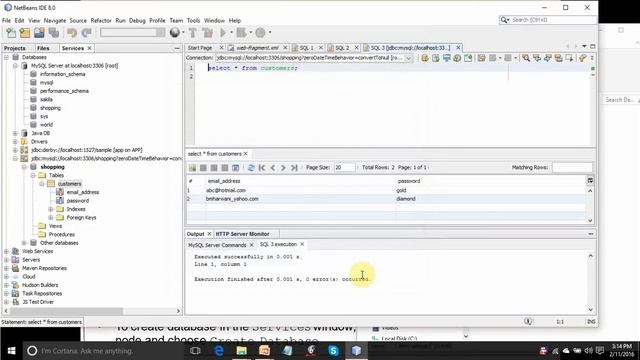Click the Refresh Records icon in results
The width and height of the screenshot is (640, 360).
251,168
